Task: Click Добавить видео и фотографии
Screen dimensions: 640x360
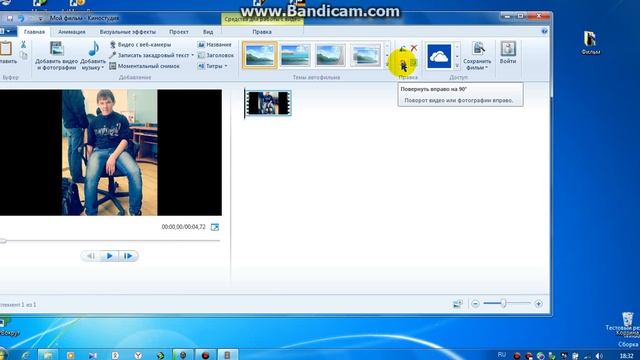Action: pos(56,56)
